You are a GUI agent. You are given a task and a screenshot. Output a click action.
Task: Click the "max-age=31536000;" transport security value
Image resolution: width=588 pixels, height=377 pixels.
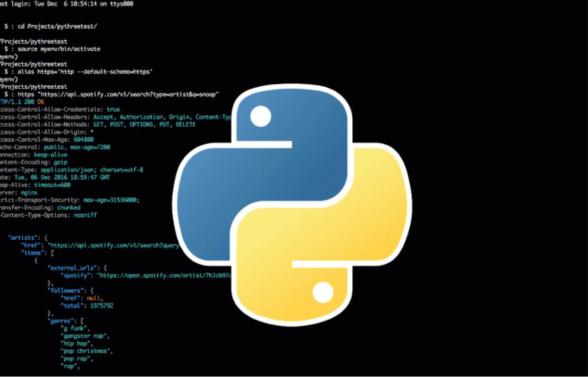[x=111, y=200]
